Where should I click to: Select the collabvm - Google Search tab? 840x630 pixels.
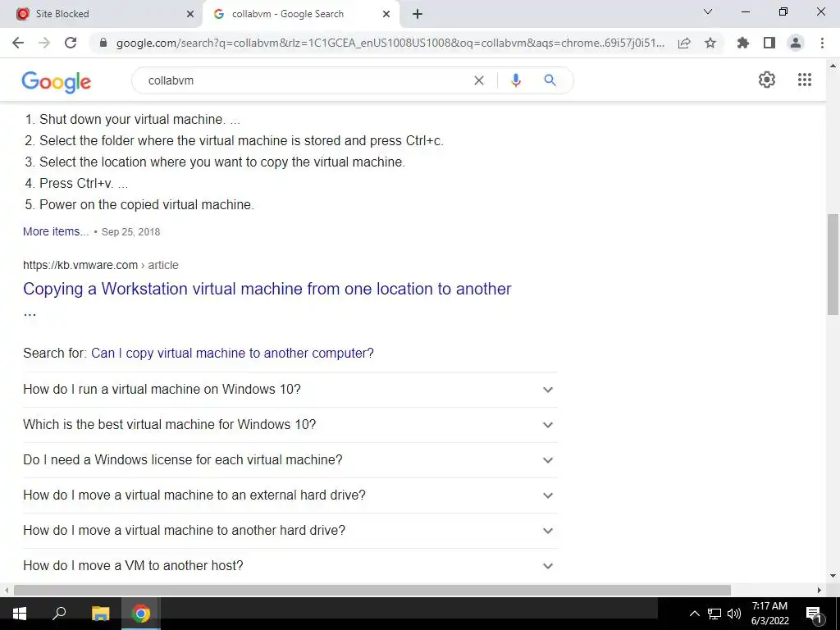pyautogui.click(x=300, y=14)
